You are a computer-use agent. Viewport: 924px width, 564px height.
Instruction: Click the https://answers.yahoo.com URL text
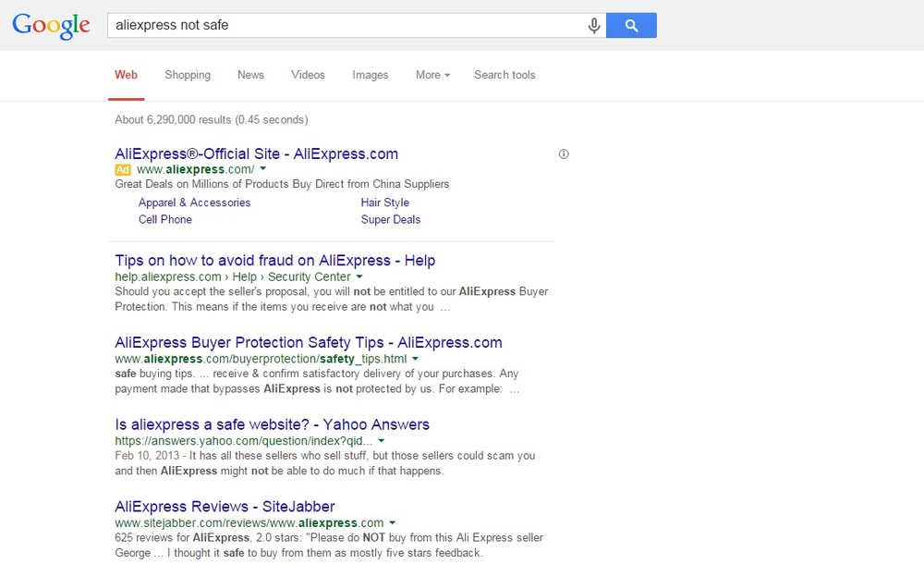point(243,441)
